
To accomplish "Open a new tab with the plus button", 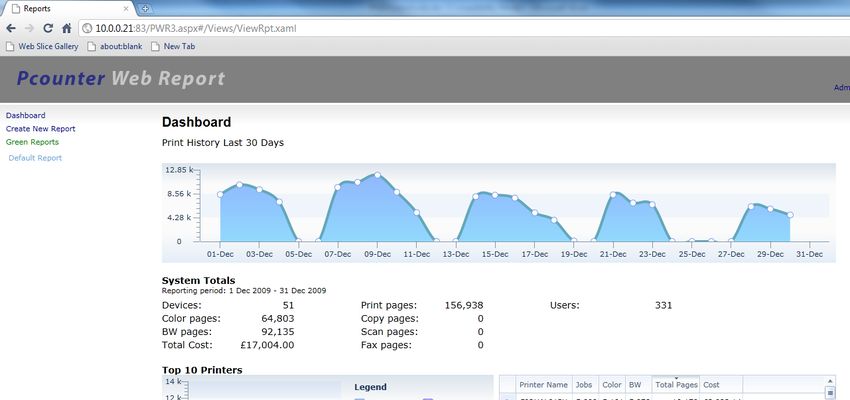I will pos(145,9).
